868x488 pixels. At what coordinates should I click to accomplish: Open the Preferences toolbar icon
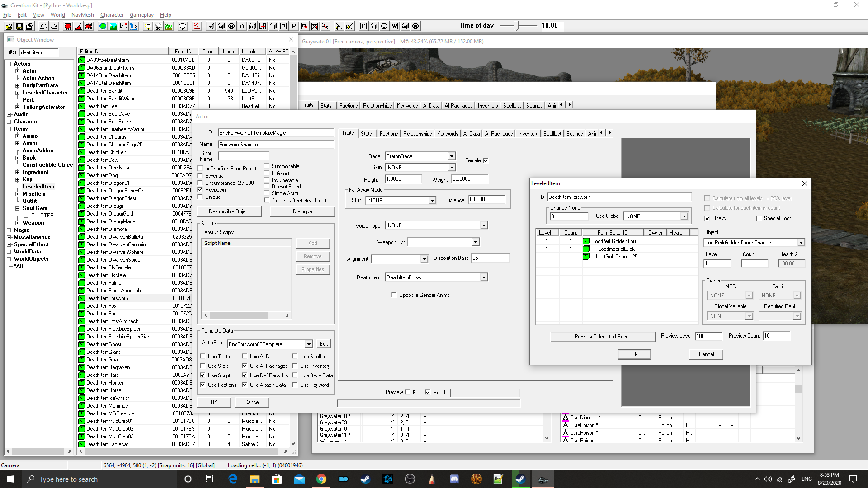pyautogui.click(x=30, y=26)
